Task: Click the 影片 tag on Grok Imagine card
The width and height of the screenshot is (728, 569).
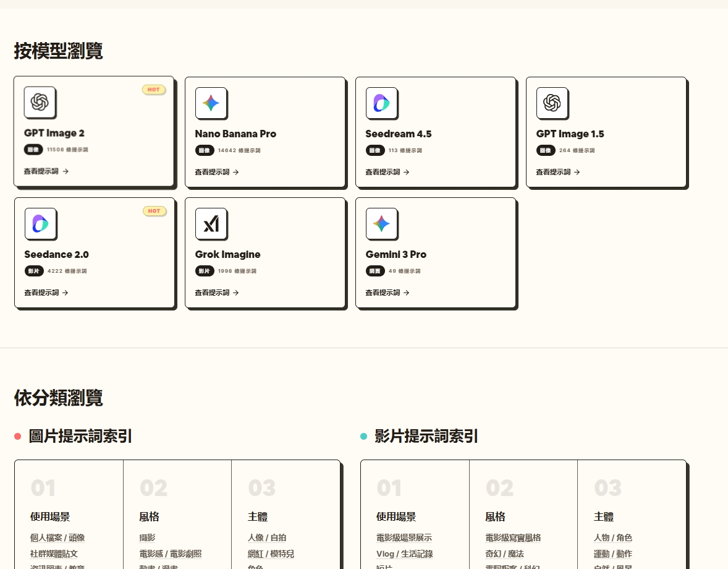Action: tap(205, 272)
